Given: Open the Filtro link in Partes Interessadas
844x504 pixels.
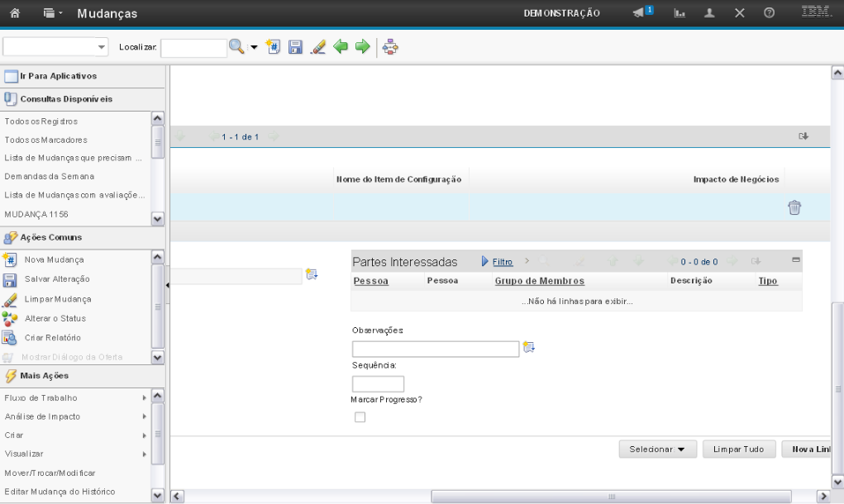Looking at the screenshot, I should 503,262.
